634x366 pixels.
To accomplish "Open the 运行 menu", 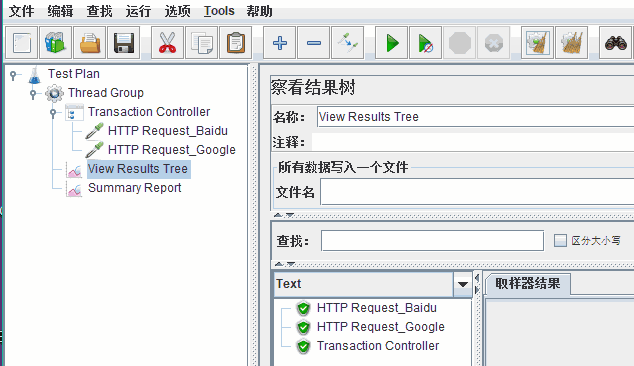I will 138,11.
